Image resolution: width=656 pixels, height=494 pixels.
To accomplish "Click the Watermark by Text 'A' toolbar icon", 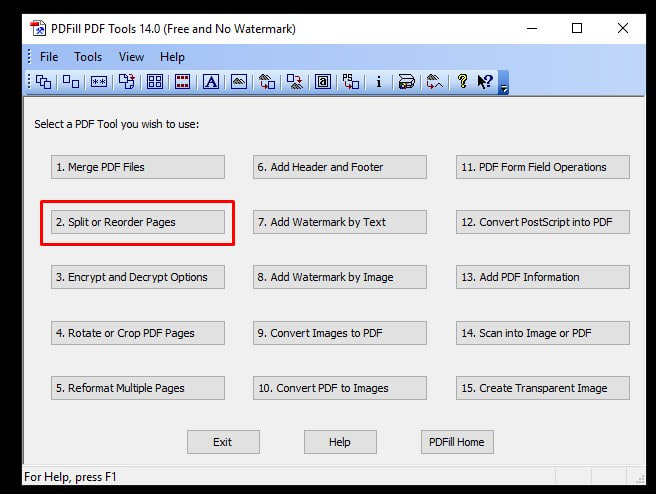I will [x=211, y=82].
